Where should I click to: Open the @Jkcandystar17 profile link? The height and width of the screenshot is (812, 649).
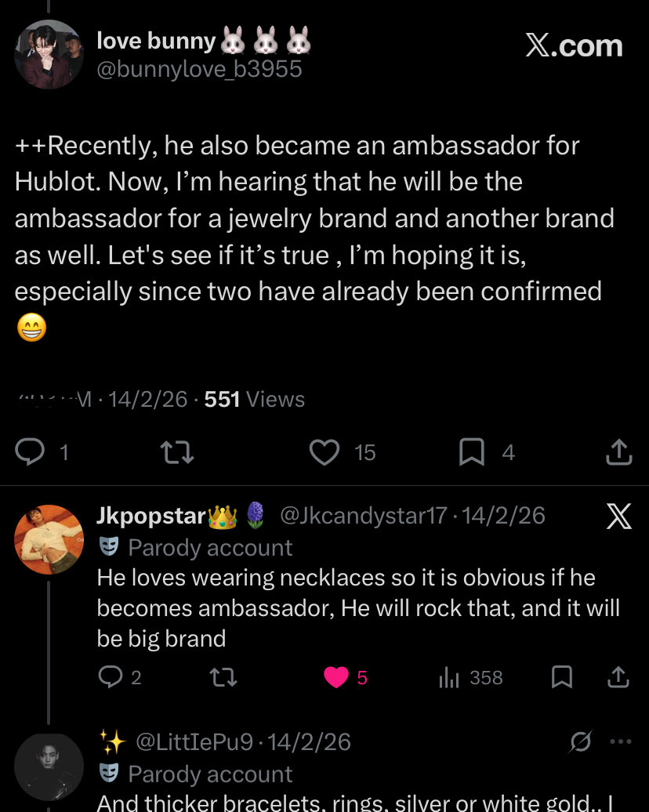tap(364, 515)
